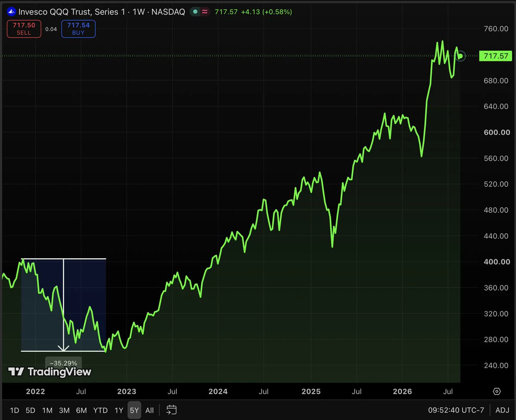
Task: Select the 5D time range
Action: (x=30, y=410)
